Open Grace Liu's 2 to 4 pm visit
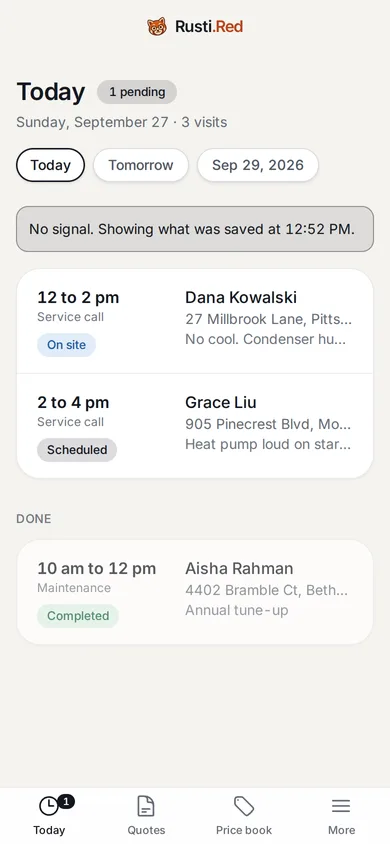This screenshot has width=390, height=844. tap(195, 426)
